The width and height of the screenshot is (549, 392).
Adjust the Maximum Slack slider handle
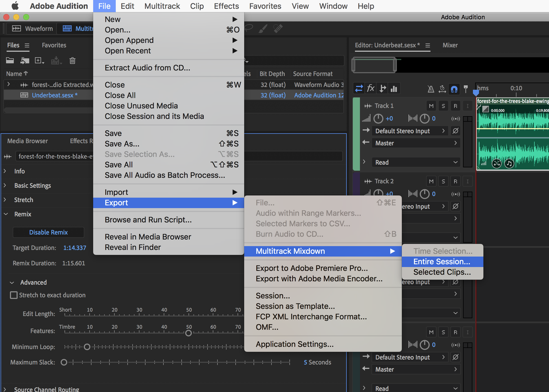(x=64, y=362)
